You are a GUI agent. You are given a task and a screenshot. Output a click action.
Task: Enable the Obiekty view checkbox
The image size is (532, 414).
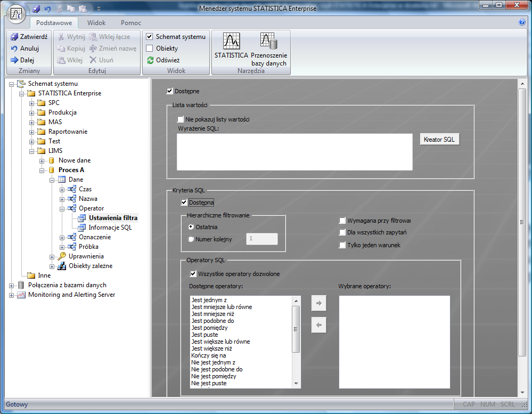[x=150, y=48]
